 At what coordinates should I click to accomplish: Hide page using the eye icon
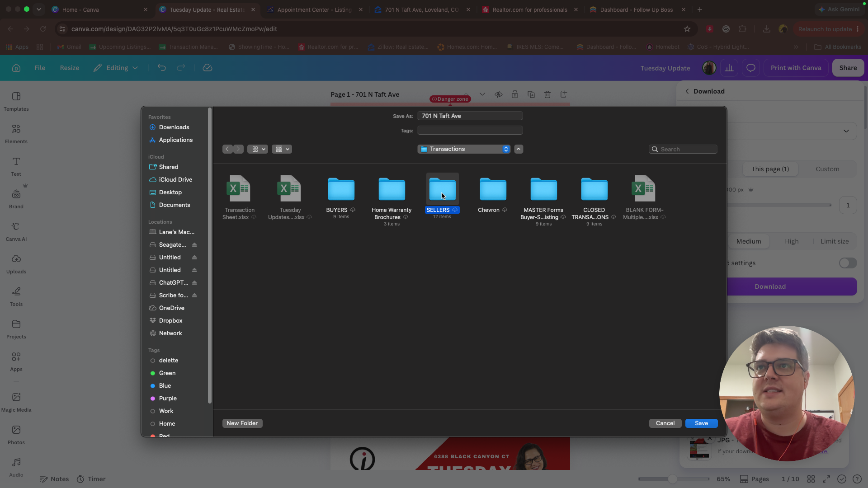pyautogui.click(x=499, y=94)
